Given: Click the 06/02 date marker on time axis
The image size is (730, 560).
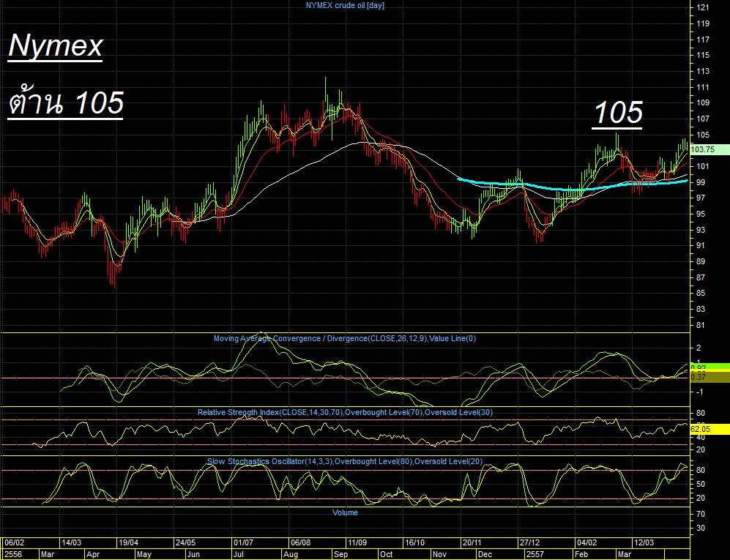Looking at the screenshot, I should [15, 542].
